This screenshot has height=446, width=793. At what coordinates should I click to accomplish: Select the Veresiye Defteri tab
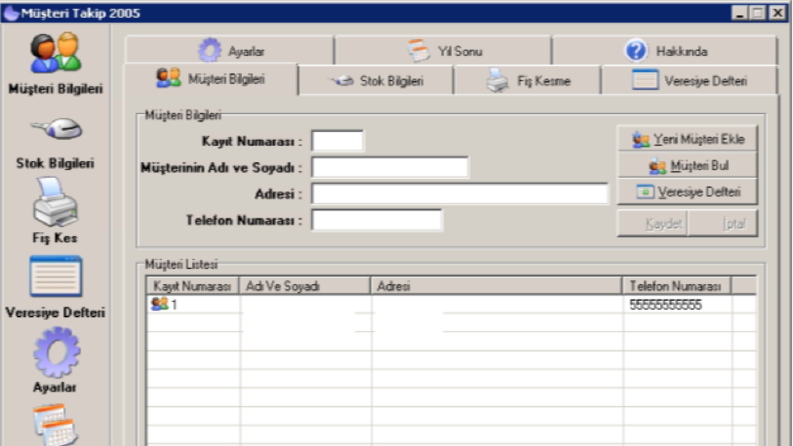(x=689, y=80)
